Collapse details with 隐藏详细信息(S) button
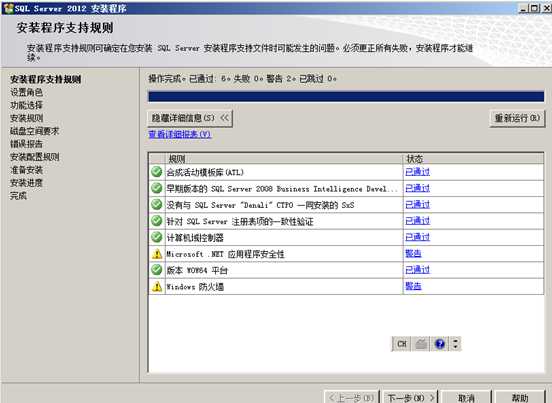This screenshot has width=552, height=403. (190, 118)
